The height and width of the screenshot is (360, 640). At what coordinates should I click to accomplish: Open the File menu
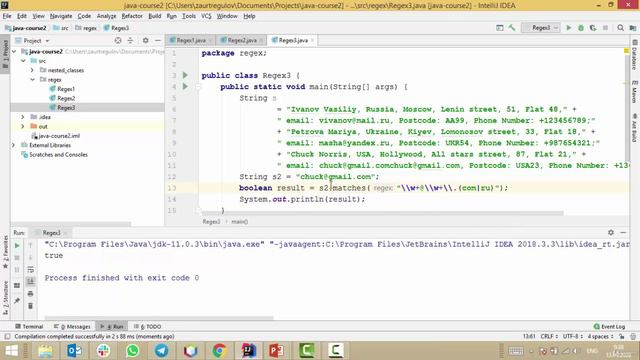click(7, 16)
